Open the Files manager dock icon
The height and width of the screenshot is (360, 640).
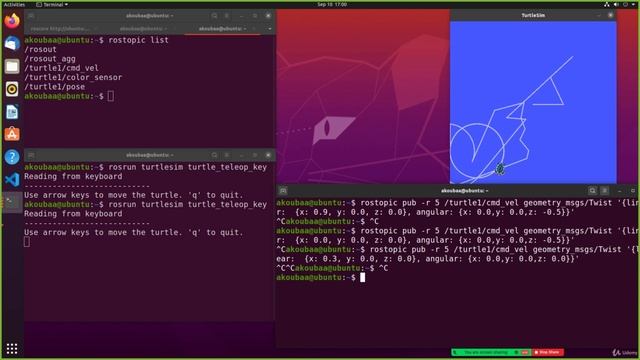[x=12, y=66]
